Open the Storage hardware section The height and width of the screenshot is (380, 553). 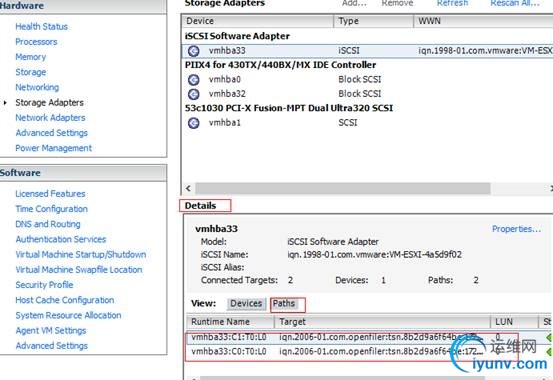coord(31,72)
